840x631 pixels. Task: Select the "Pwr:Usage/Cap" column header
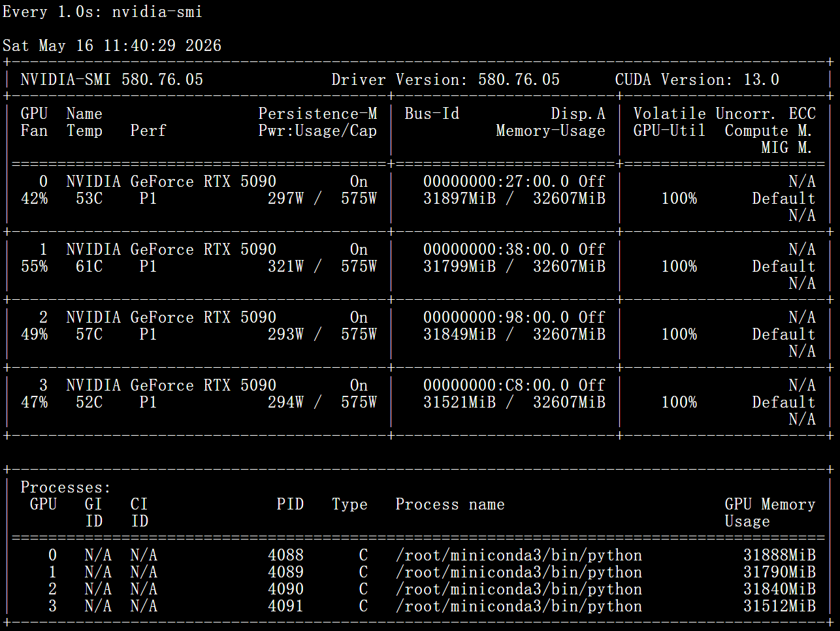tap(317, 131)
